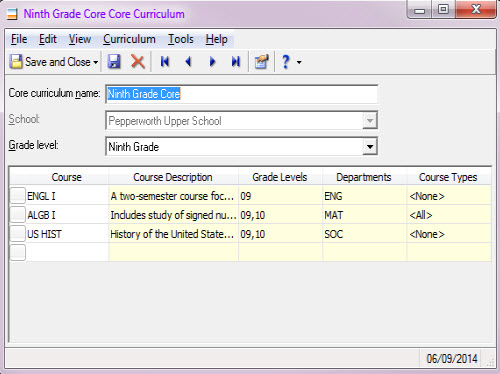Close the Core Curriculum window

coord(476,9)
